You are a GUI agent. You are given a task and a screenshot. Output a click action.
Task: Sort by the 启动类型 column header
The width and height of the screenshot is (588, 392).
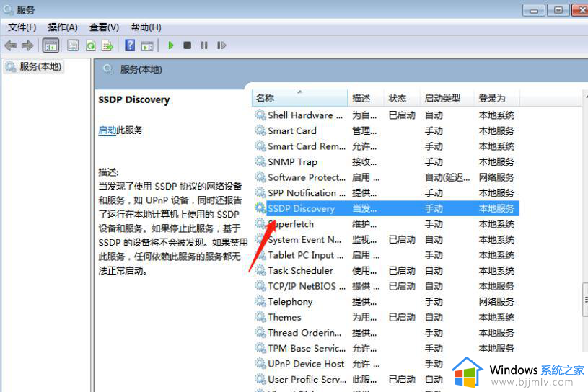[x=447, y=98]
